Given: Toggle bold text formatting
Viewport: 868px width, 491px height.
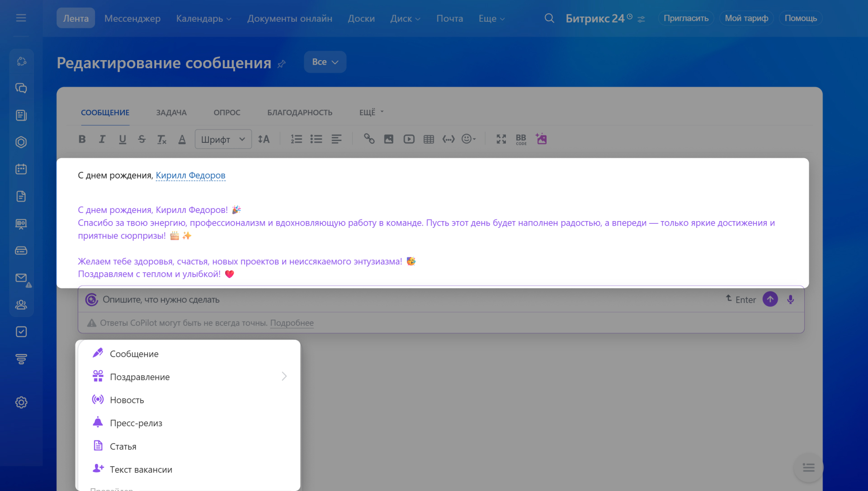Looking at the screenshot, I should point(82,139).
